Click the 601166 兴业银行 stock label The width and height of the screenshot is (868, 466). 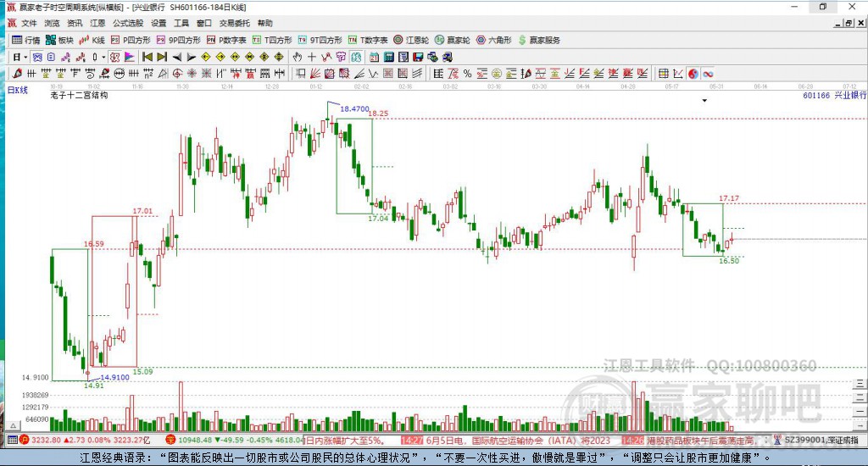click(x=834, y=95)
